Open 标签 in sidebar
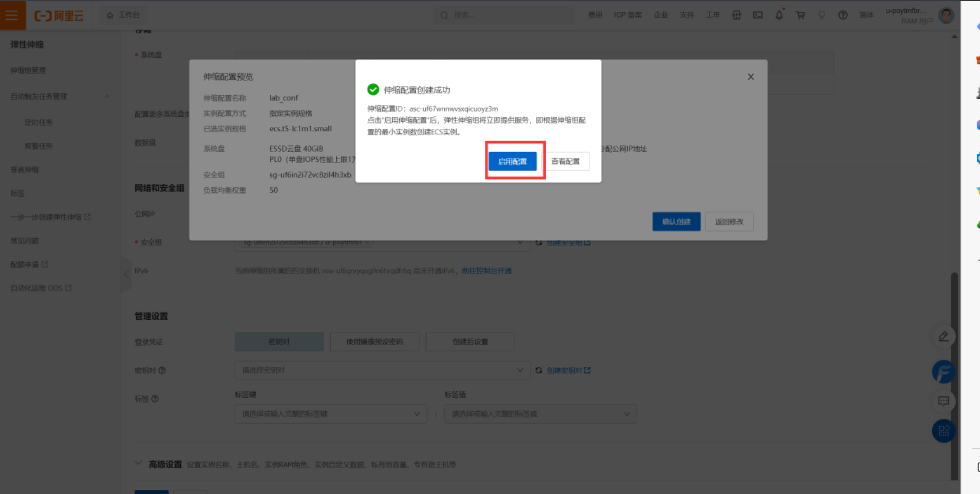Image resolution: width=980 pixels, height=494 pixels. 17,193
